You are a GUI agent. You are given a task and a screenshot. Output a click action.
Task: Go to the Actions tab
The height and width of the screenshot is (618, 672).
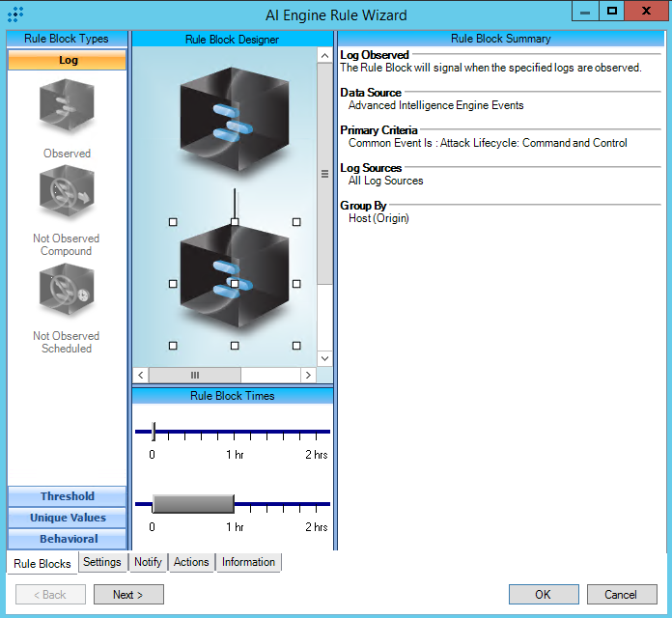pos(191,562)
